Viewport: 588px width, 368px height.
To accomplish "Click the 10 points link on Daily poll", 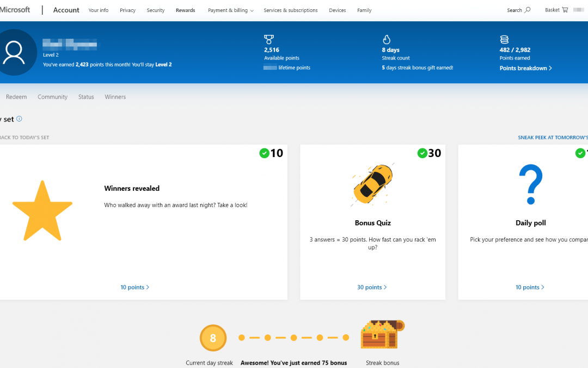I will 530,287.
